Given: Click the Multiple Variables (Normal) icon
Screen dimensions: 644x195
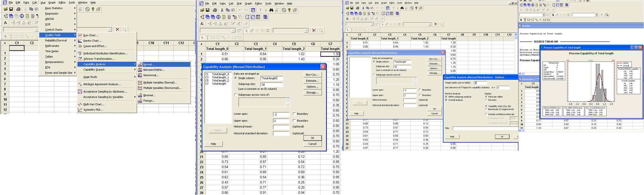Looking at the screenshot, I should (x=140, y=82).
